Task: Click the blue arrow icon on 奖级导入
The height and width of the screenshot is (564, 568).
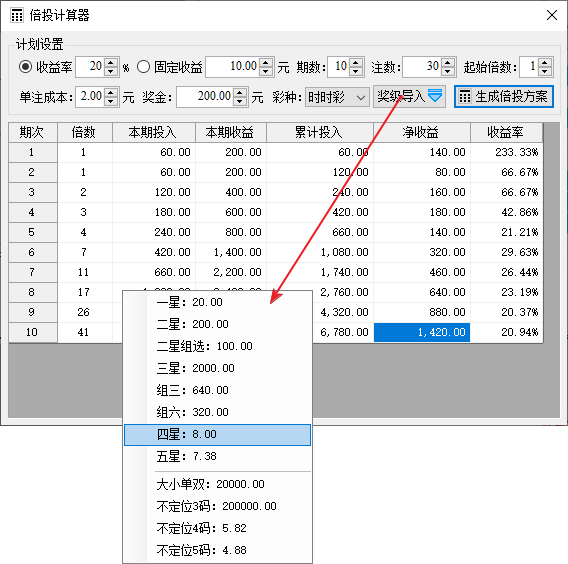Action: (x=435, y=96)
